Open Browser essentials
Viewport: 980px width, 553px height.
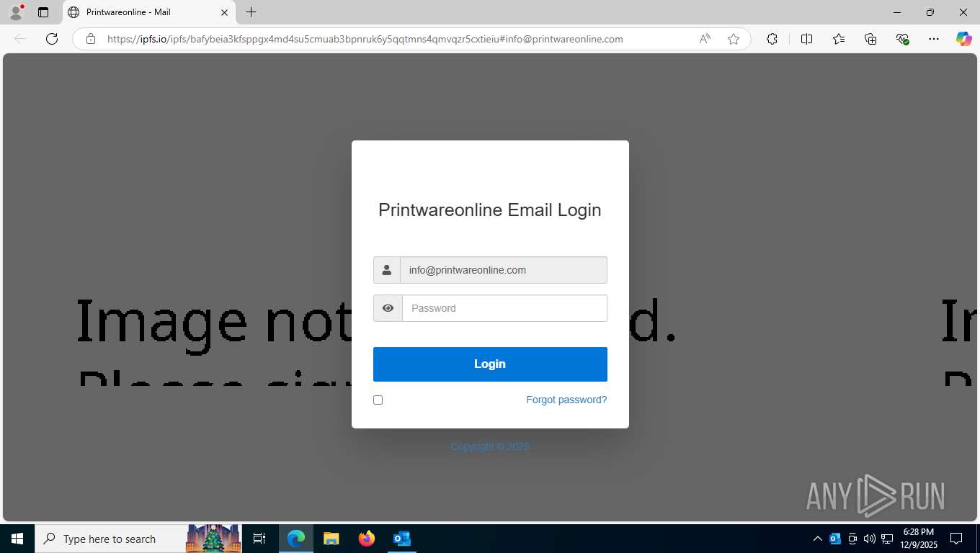tap(902, 39)
